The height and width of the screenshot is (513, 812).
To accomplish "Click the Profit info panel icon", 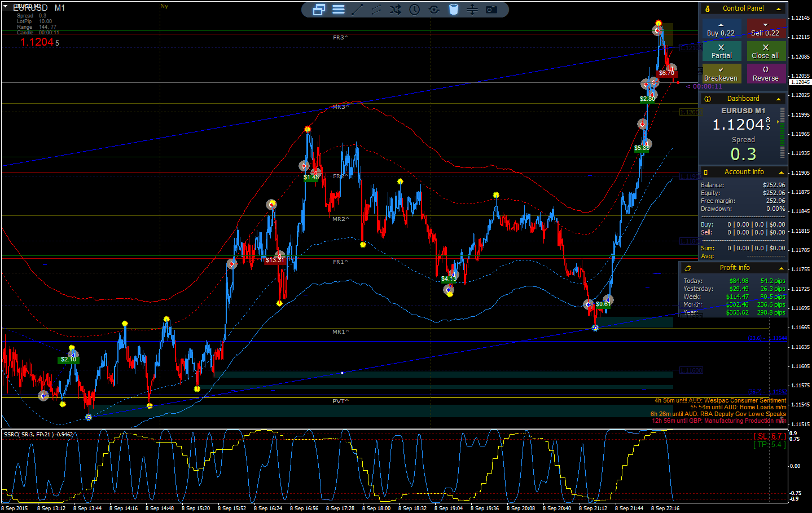I will (x=688, y=268).
